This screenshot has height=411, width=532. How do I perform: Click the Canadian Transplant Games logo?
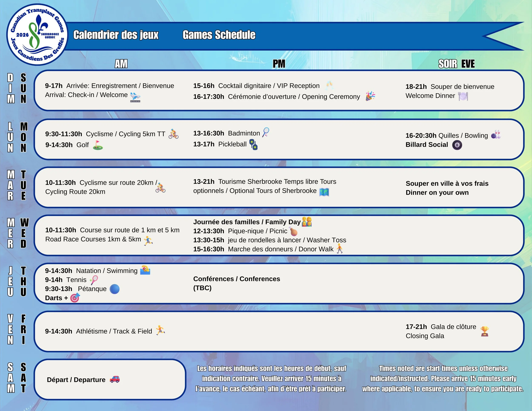coord(37,35)
